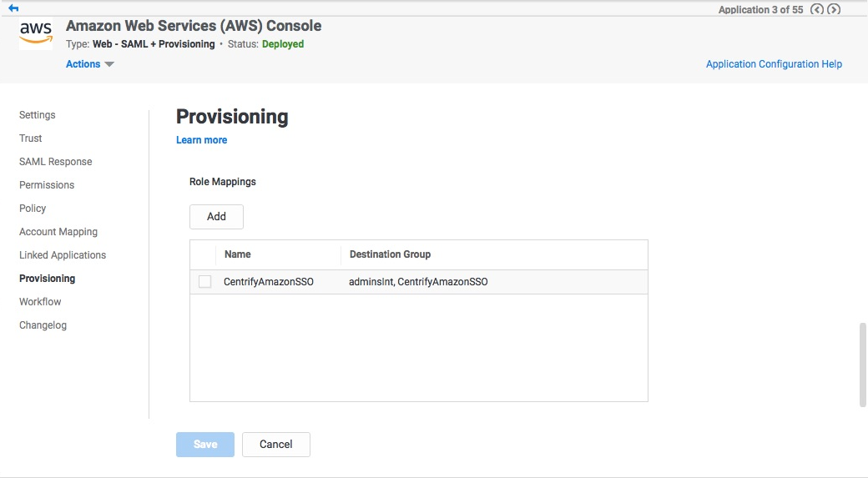Go to previous application arrow
The height and width of the screenshot is (478, 868).
point(816,9)
